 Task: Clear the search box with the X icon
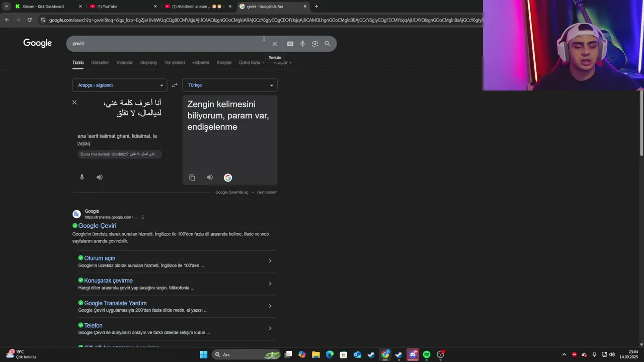click(x=275, y=44)
